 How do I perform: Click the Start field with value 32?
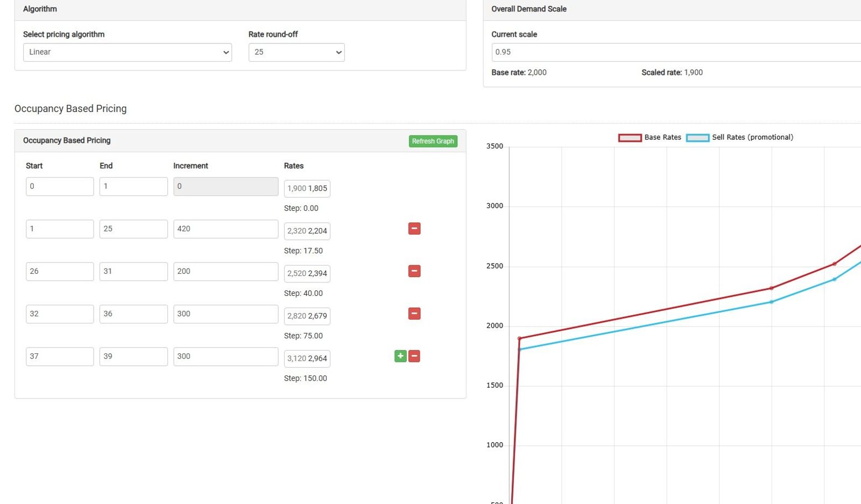[x=60, y=314]
